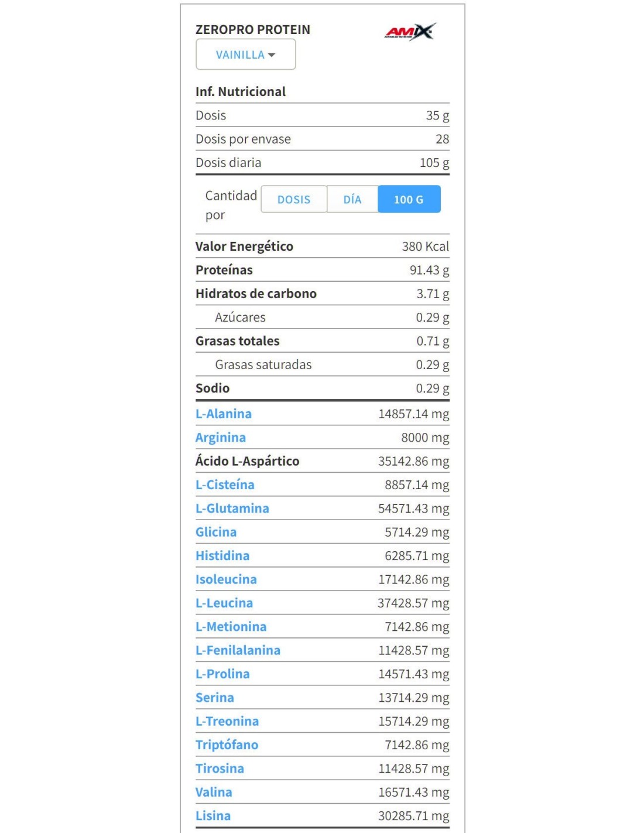Open the L-Alanina link
The width and height of the screenshot is (644, 833).
tap(224, 414)
